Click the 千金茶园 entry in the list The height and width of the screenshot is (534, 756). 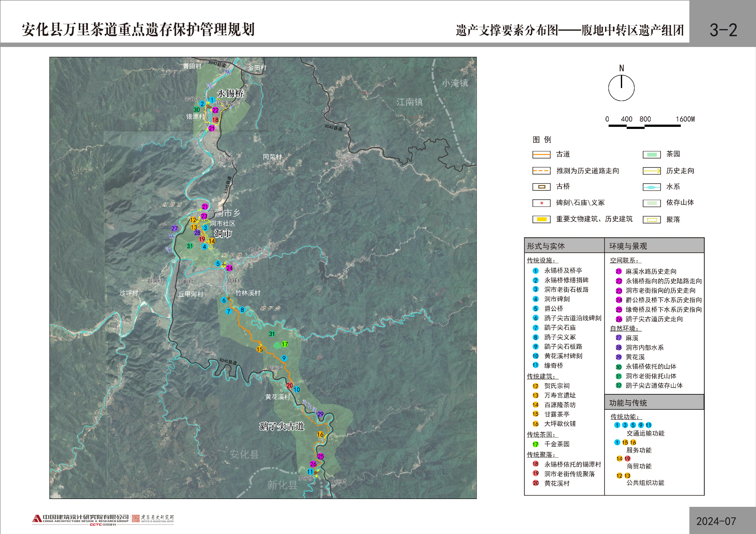(557, 444)
